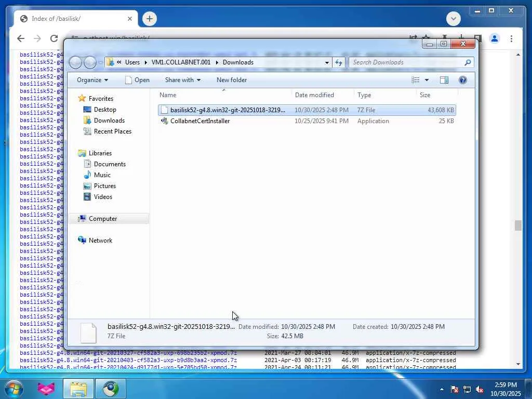Open the taskbar clock showing 2:59 PM
This screenshot has width=532, height=399.
coord(506,389)
